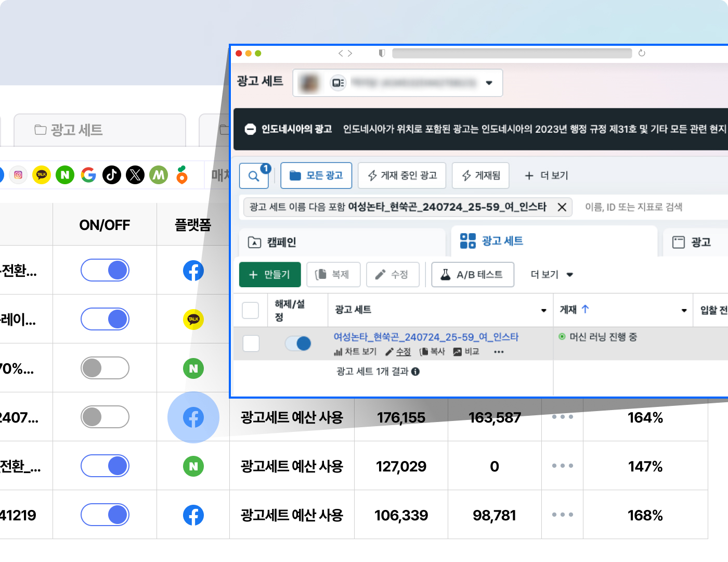Turn off the 여성논타 ad set toggle
Image resolution: width=728 pixels, height=562 pixels.
[298, 343]
